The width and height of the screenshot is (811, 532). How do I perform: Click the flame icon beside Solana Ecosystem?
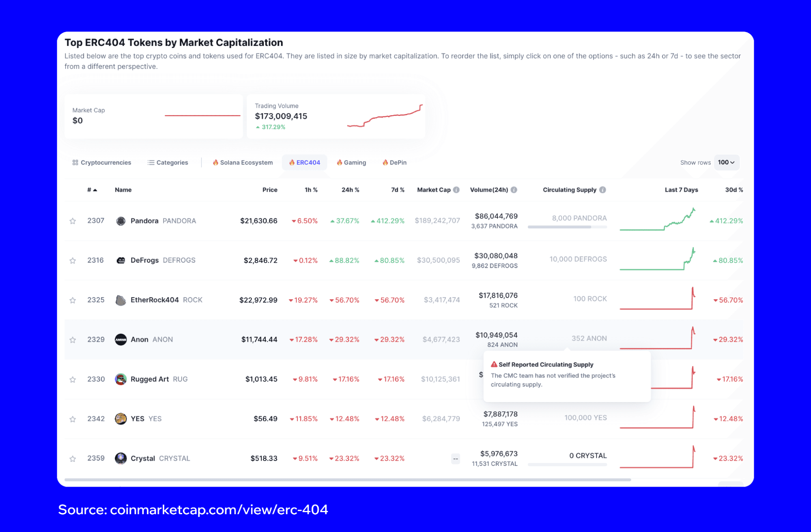pyautogui.click(x=215, y=162)
